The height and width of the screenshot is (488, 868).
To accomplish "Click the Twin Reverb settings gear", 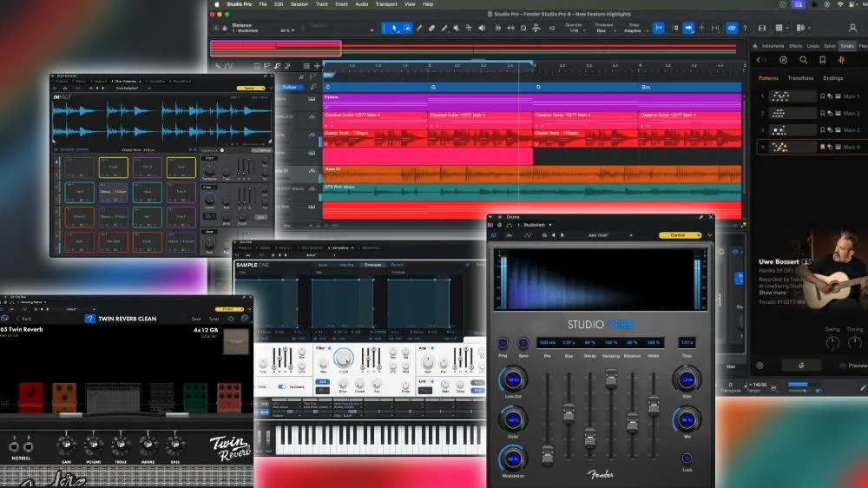I will (x=231, y=319).
